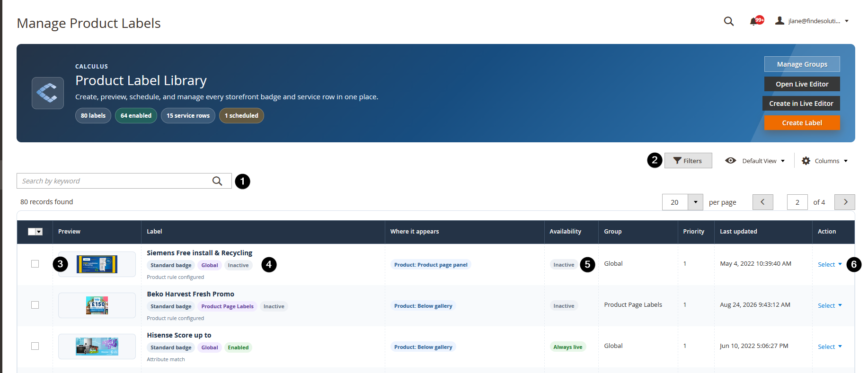Open the per page size dropdown
Screen dimensions: 868x373
[695, 202]
